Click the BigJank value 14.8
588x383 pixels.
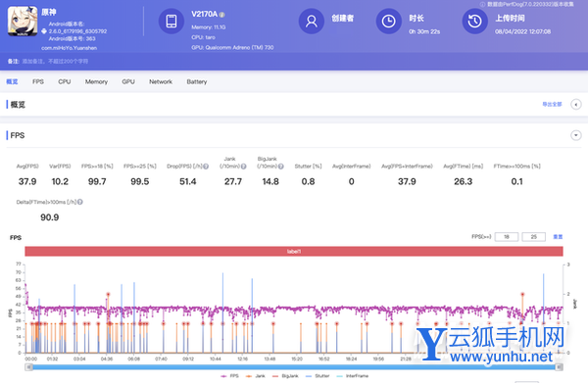pyautogui.click(x=270, y=182)
